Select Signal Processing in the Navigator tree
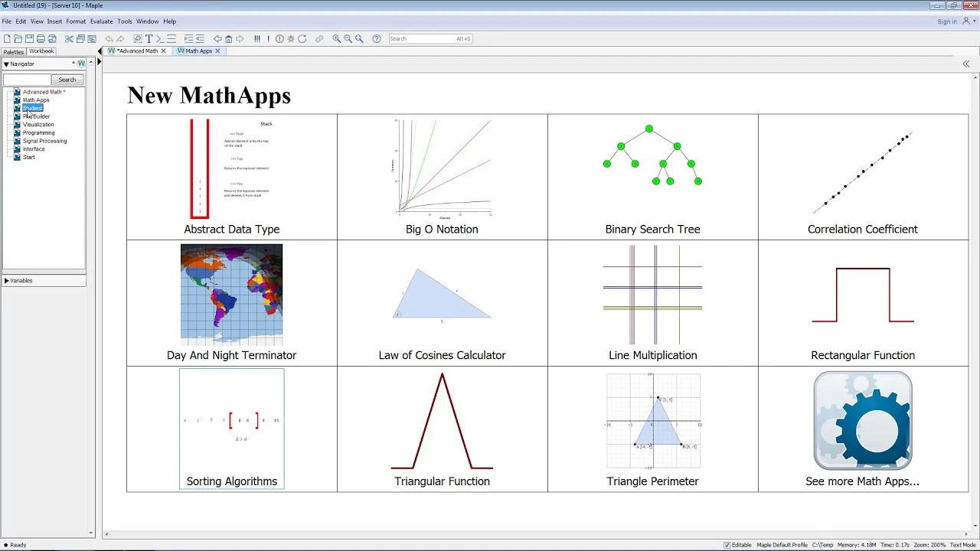 pos(44,141)
